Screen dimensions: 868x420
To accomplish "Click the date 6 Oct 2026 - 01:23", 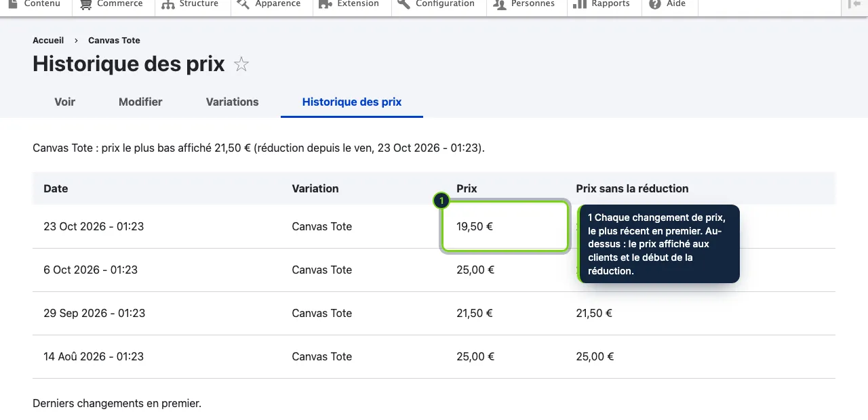I will 91,270.
